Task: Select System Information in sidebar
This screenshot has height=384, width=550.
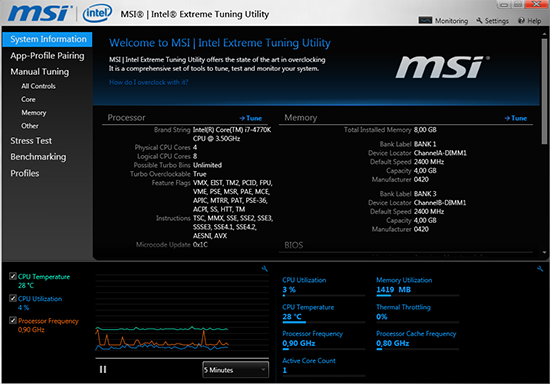Action: (x=47, y=39)
